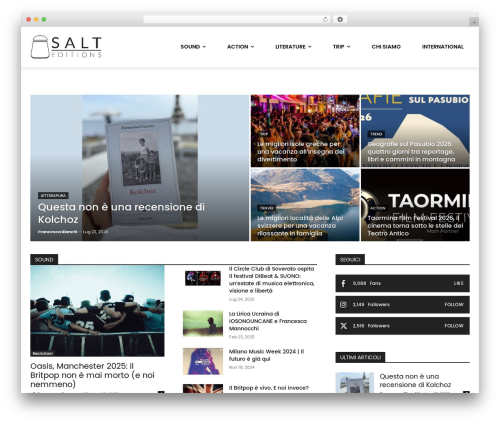
Task: Click the 'Nov 18, 2024' date text
Action: click(241, 367)
